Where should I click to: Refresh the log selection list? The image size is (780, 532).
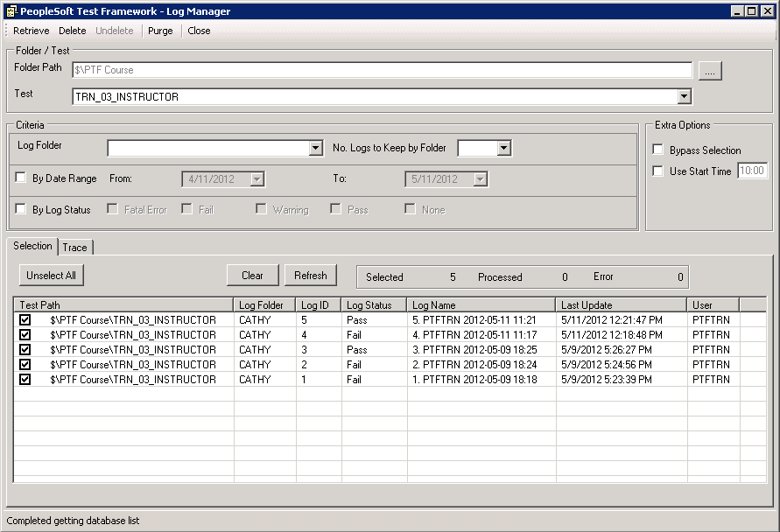[311, 275]
